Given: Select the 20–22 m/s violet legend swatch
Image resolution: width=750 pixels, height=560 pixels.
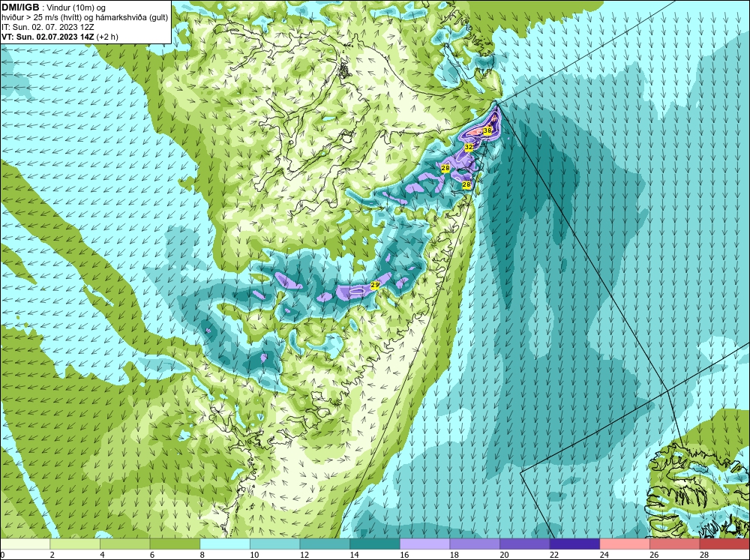Looking at the screenshot, I should (x=525, y=544).
